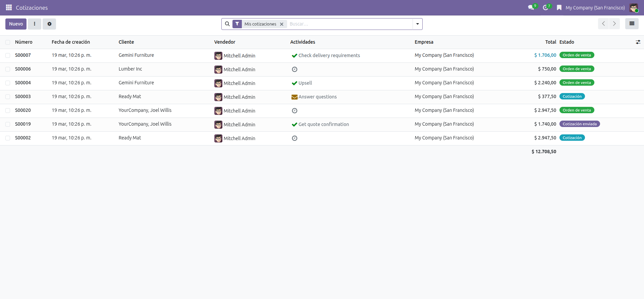
Task: Select the checkbox for order S00007
Action: coord(8,55)
